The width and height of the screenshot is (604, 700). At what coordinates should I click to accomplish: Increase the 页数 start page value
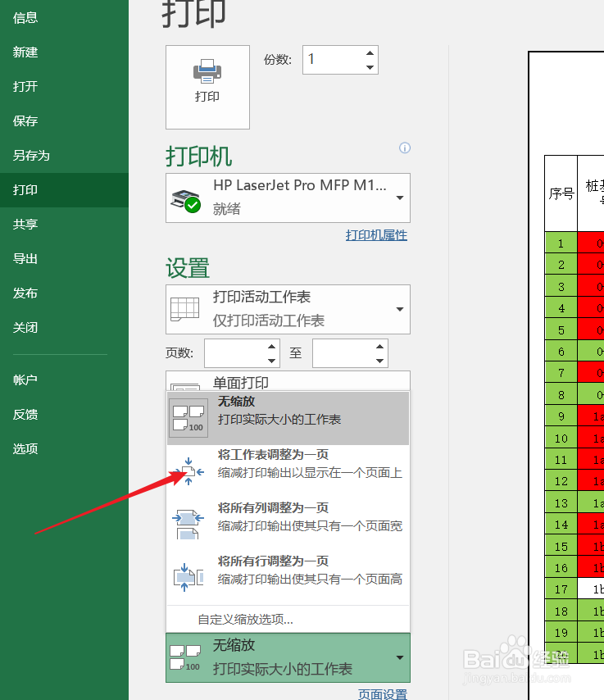272,347
